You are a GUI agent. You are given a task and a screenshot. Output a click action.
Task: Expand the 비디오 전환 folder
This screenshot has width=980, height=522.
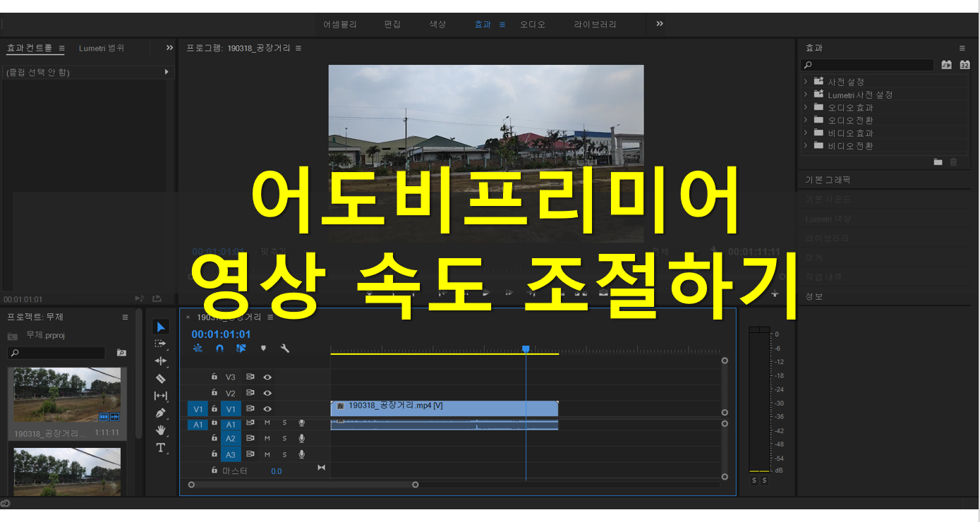click(806, 145)
